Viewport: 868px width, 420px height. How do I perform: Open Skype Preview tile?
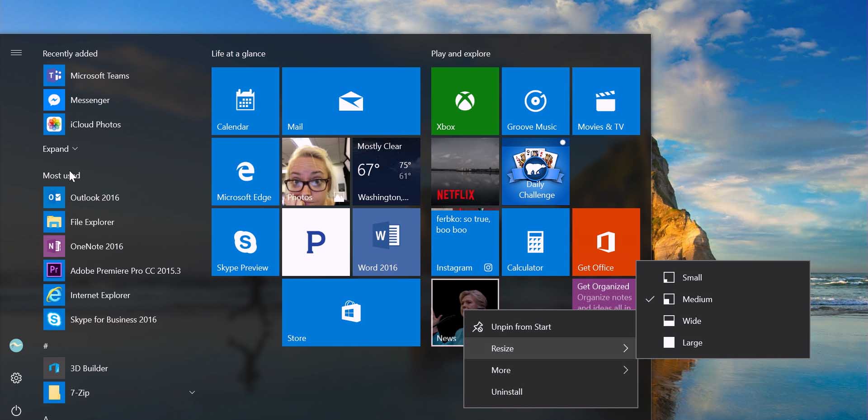[245, 242]
